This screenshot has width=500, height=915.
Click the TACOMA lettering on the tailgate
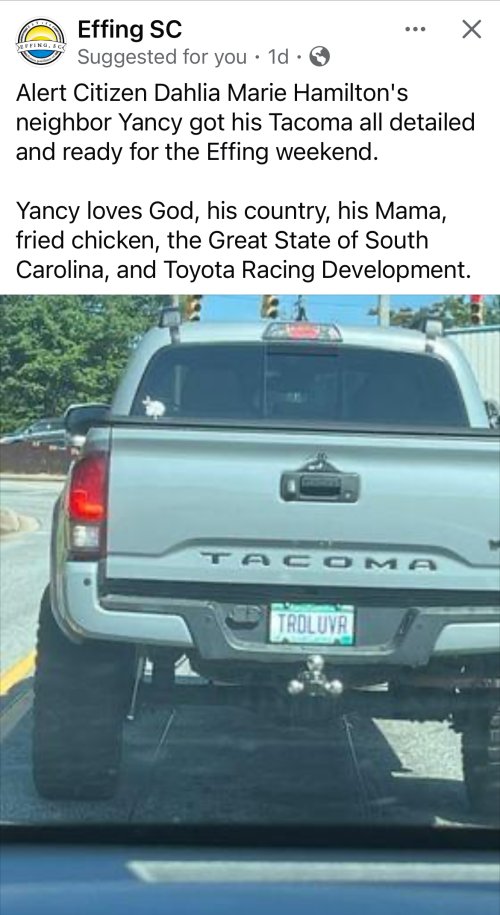tap(318, 562)
